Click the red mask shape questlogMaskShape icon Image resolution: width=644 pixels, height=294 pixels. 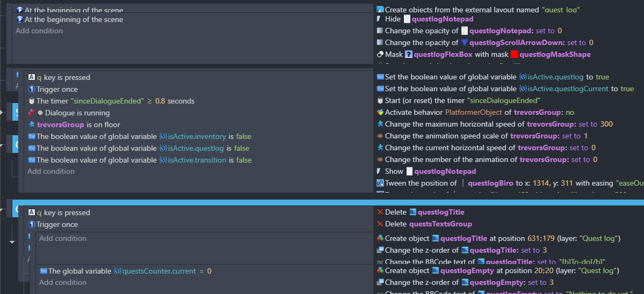point(515,55)
